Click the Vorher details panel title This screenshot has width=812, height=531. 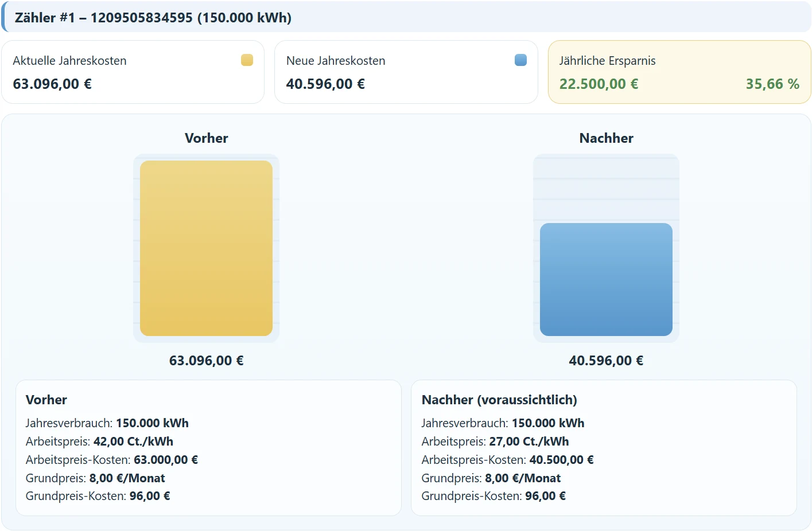pos(46,400)
